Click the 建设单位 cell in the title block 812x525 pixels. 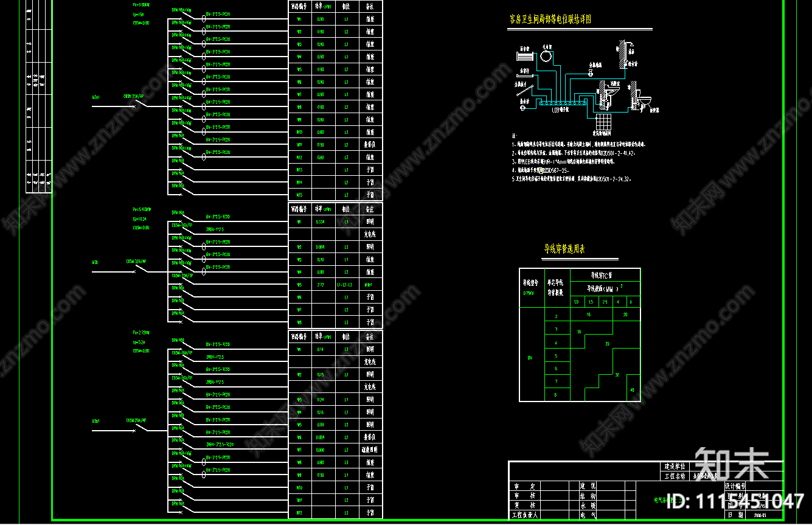[x=674, y=467]
